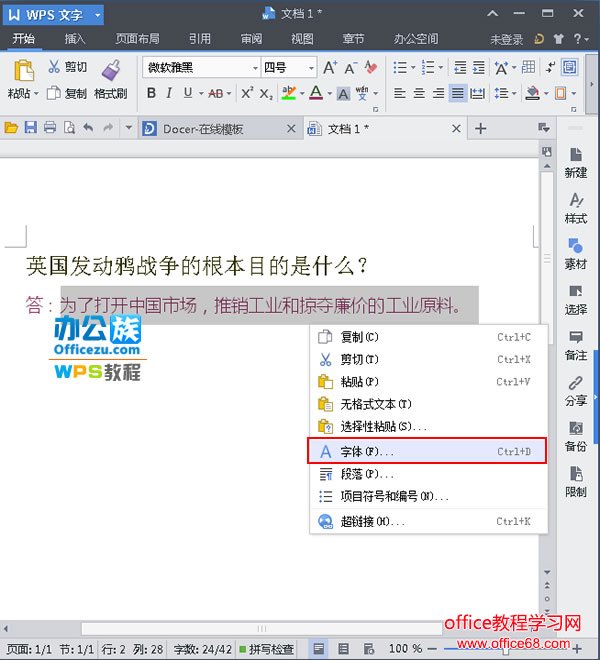Click zoom out minus button
Viewport: 600px width, 660px height.
click(x=432, y=649)
